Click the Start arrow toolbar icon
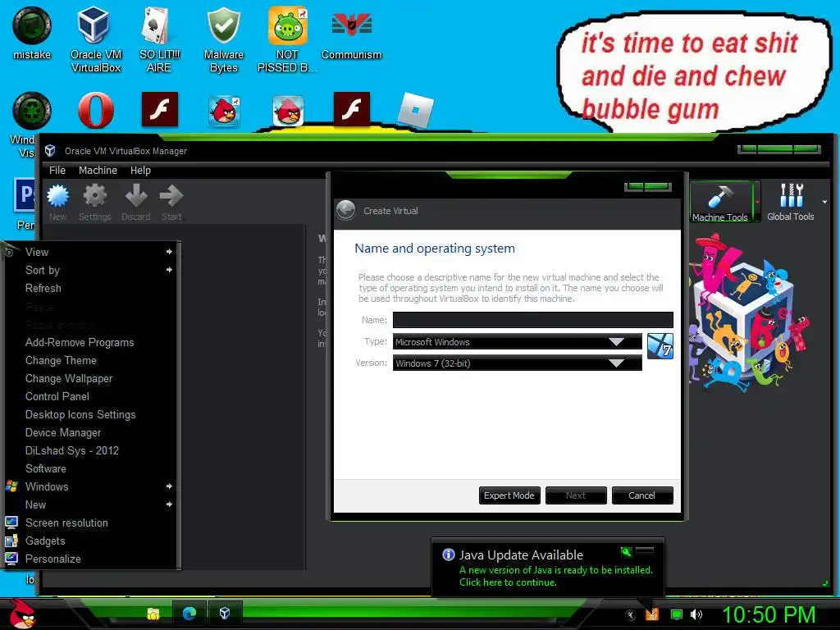840x630 pixels. click(x=171, y=203)
